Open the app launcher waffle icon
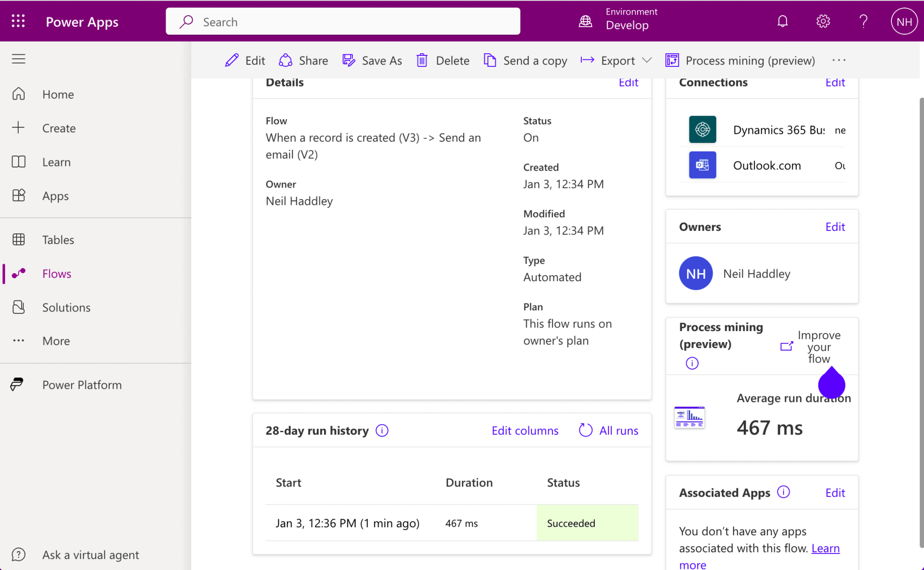The height and width of the screenshot is (570, 924). coord(18,21)
